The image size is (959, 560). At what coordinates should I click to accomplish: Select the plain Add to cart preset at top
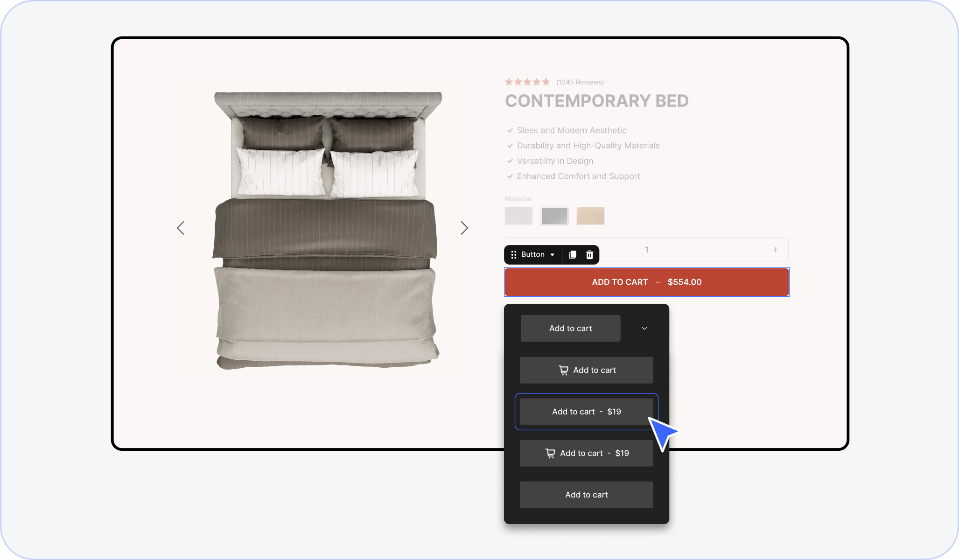(x=570, y=328)
